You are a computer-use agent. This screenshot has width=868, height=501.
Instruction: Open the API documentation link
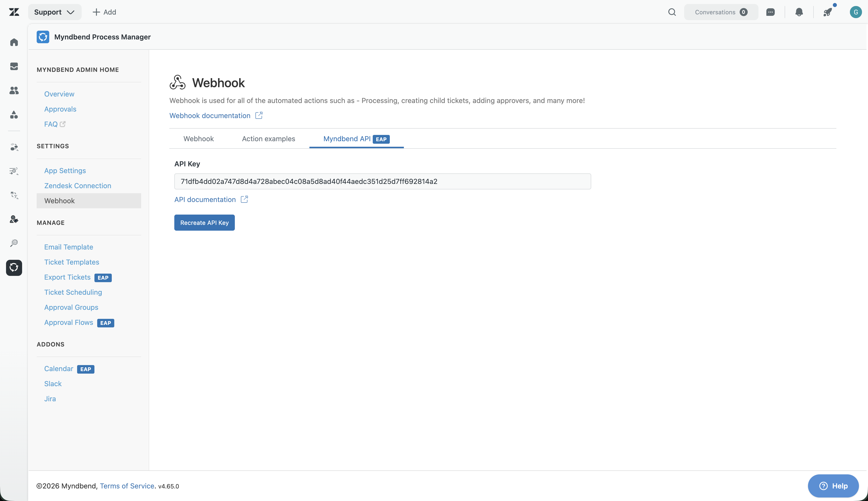pyautogui.click(x=205, y=199)
